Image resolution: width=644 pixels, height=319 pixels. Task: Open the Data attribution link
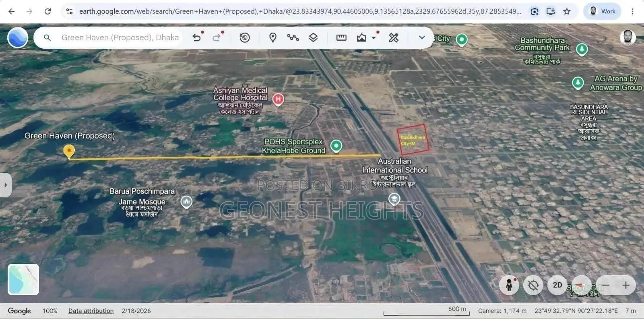(91, 311)
